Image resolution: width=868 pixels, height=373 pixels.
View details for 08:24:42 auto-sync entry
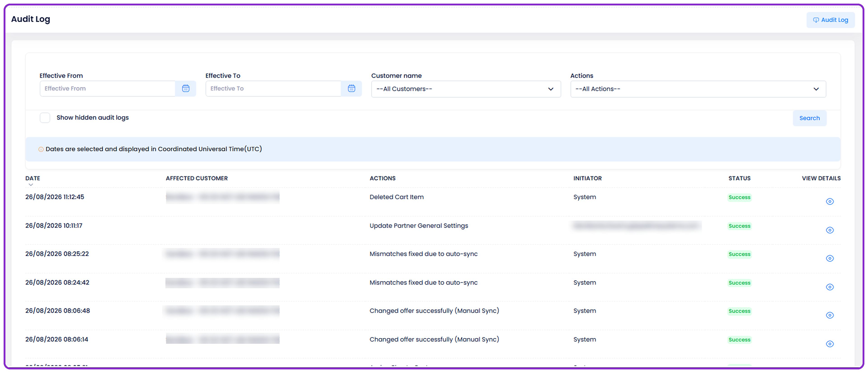click(830, 287)
